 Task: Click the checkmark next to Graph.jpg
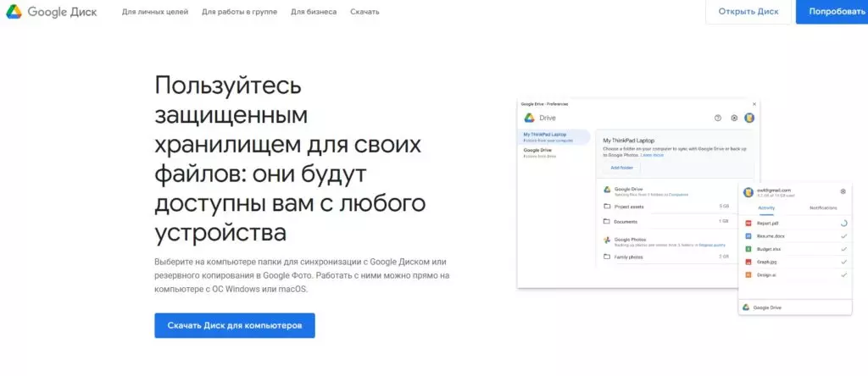843,262
